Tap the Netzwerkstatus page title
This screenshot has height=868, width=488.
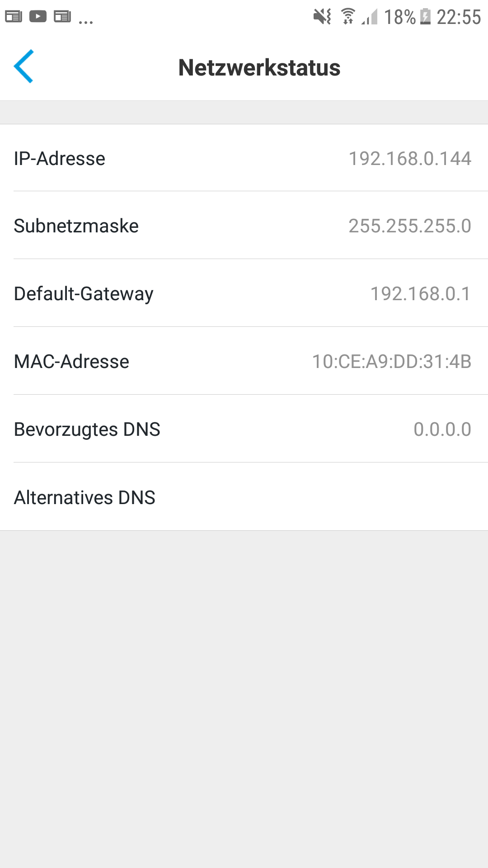pyautogui.click(x=259, y=68)
